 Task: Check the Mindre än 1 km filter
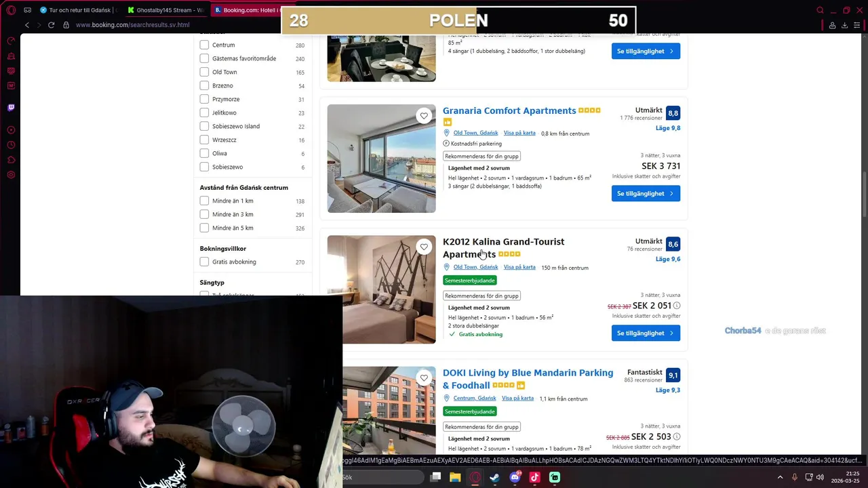tap(204, 201)
